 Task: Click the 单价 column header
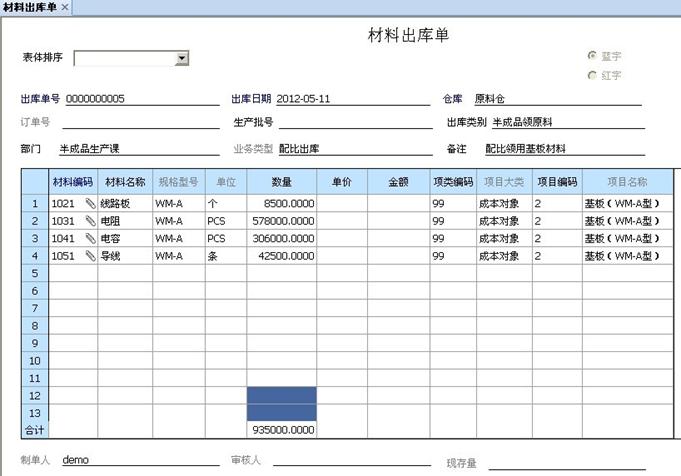click(342, 182)
